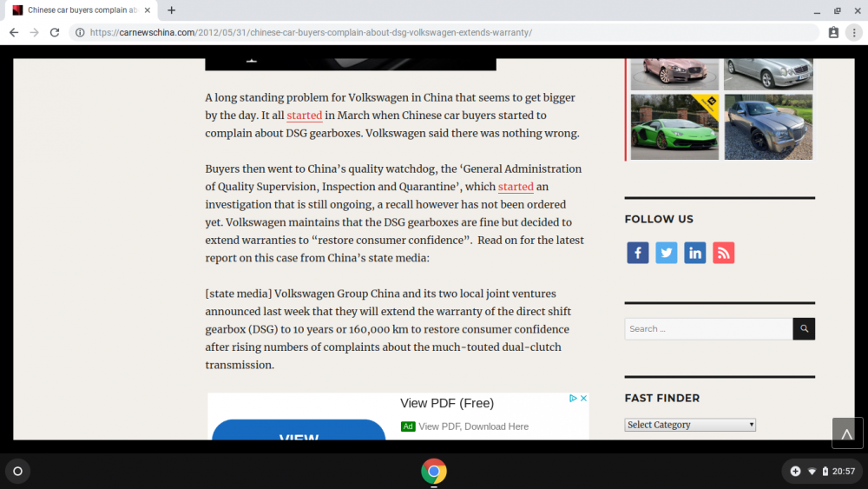Viewport: 868px width, 489px height.
Task: Open the green Lamborghini car thumbnail
Action: pyautogui.click(x=674, y=127)
